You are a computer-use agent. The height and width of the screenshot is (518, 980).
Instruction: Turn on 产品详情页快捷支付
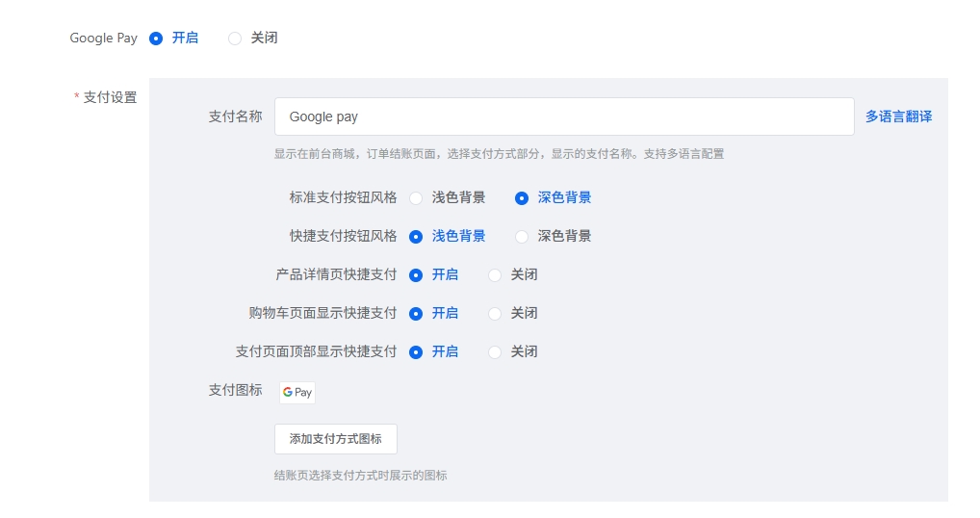[416, 275]
